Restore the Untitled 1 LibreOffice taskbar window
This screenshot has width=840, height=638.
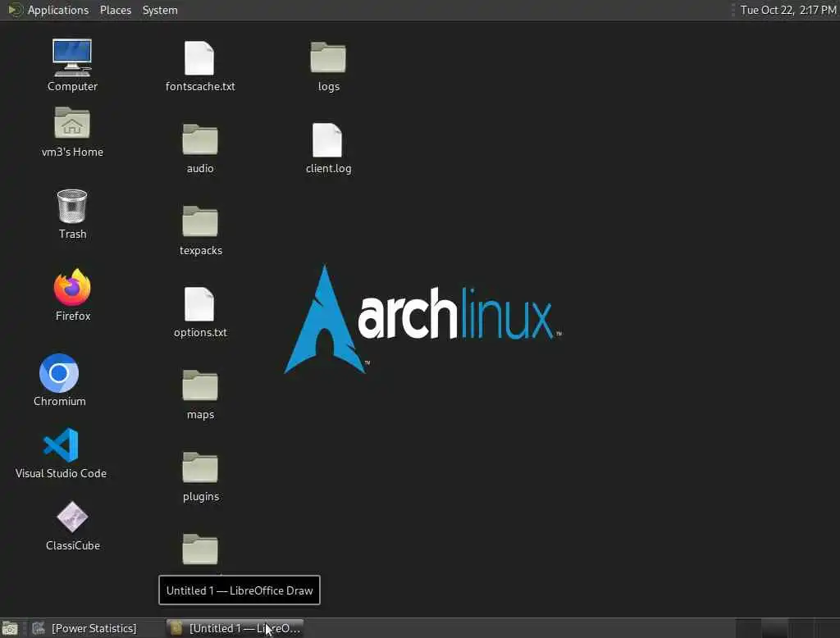[x=235, y=628]
